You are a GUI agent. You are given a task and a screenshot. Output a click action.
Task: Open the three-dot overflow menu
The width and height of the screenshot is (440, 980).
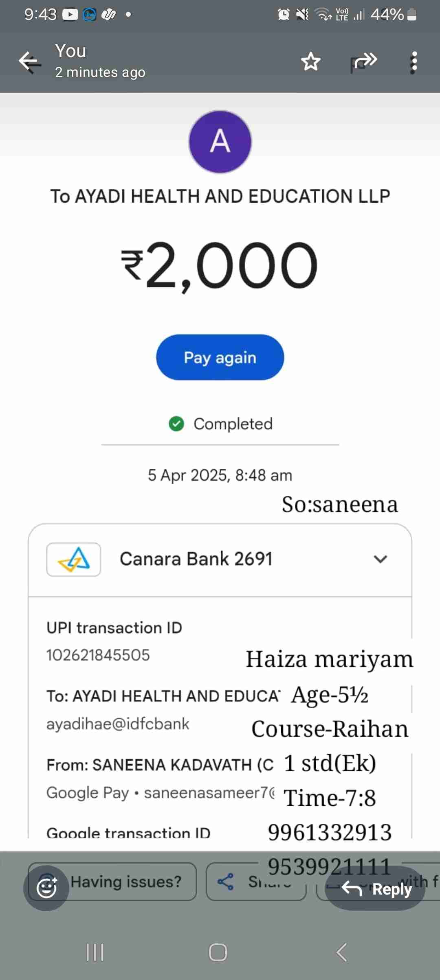[414, 62]
